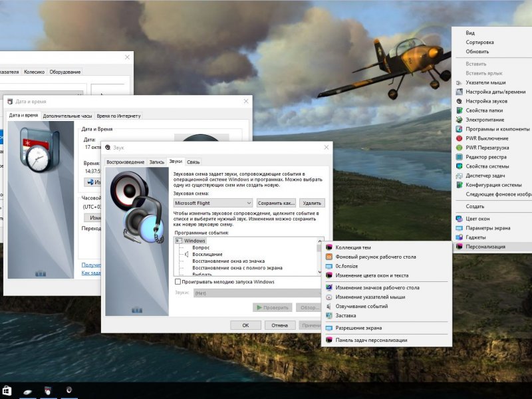Confirm with 'OK' in the Звук window
The height and width of the screenshot is (399, 532).
(x=245, y=325)
